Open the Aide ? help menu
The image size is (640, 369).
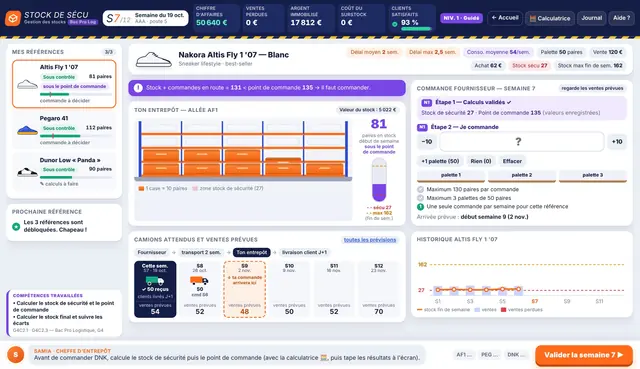coord(621,18)
